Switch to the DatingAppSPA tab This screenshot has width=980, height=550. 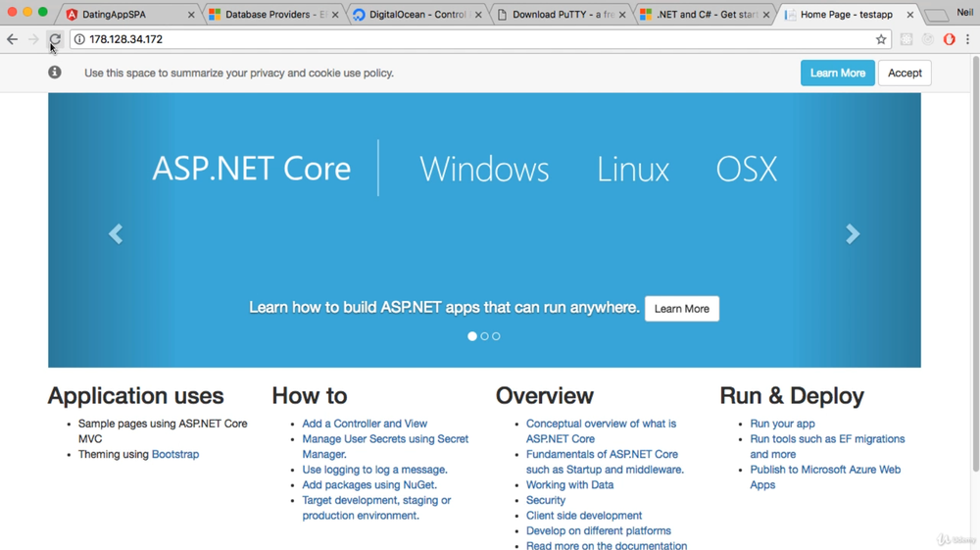point(128,15)
